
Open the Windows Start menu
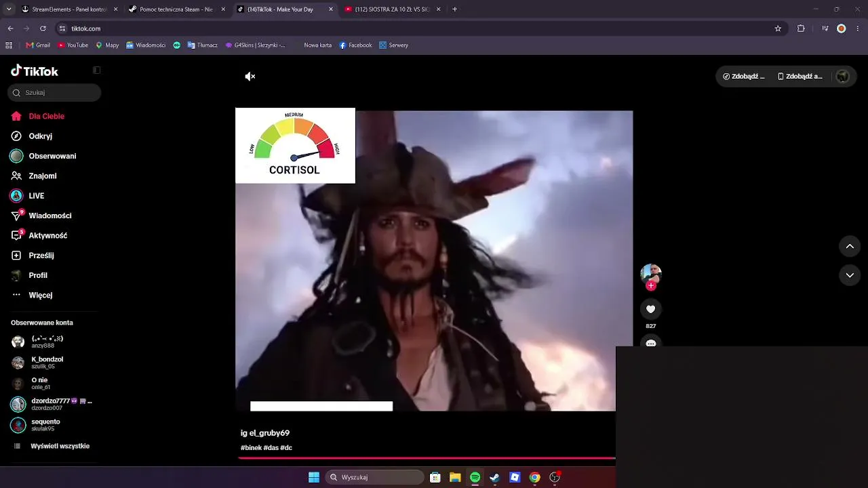tap(314, 477)
